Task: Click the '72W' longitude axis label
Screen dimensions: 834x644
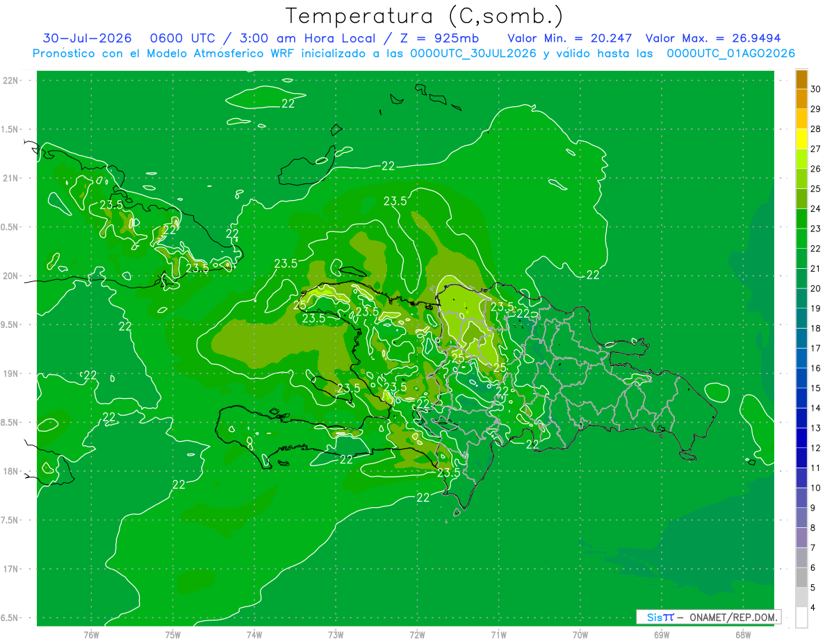Action: tap(417, 634)
